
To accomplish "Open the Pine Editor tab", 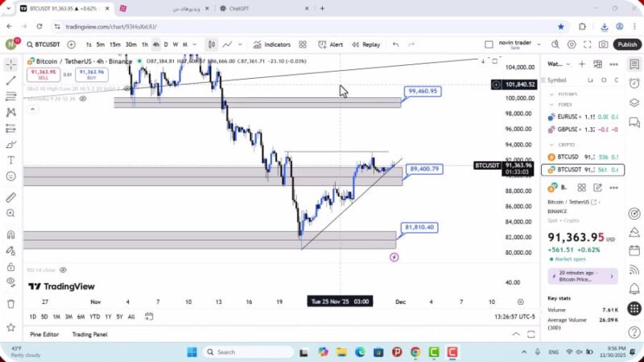I will (44, 334).
